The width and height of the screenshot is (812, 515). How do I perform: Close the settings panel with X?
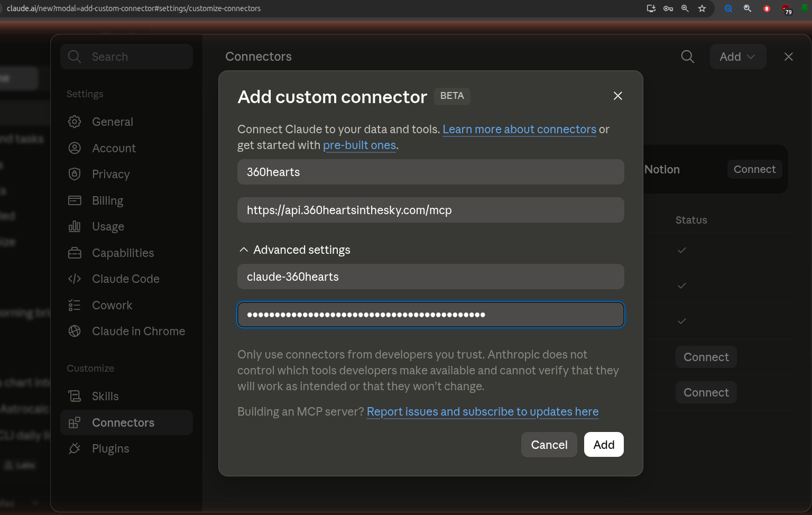(x=788, y=57)
